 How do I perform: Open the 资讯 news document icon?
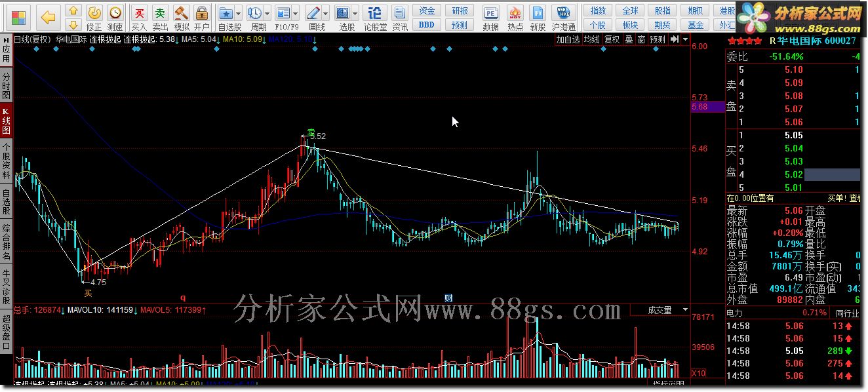400,18
